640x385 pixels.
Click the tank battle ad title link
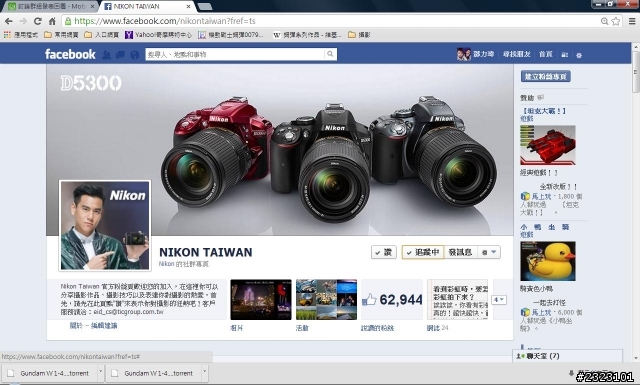click(544, 111)
